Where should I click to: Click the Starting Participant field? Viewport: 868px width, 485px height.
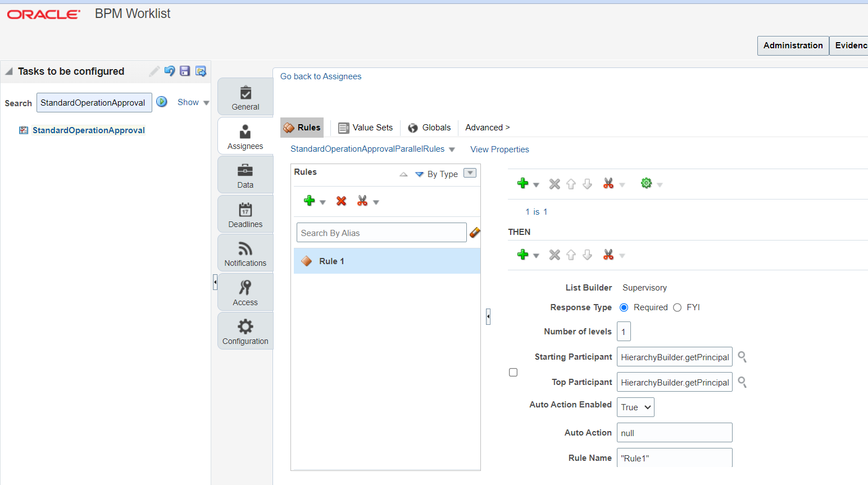coord(675,357)
